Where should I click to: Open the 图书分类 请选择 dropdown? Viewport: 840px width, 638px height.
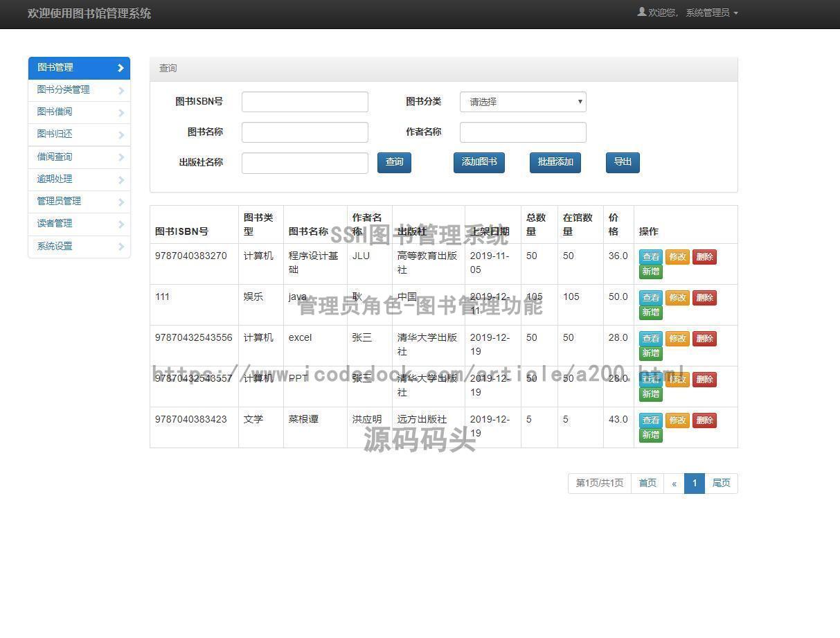[522, 102]
